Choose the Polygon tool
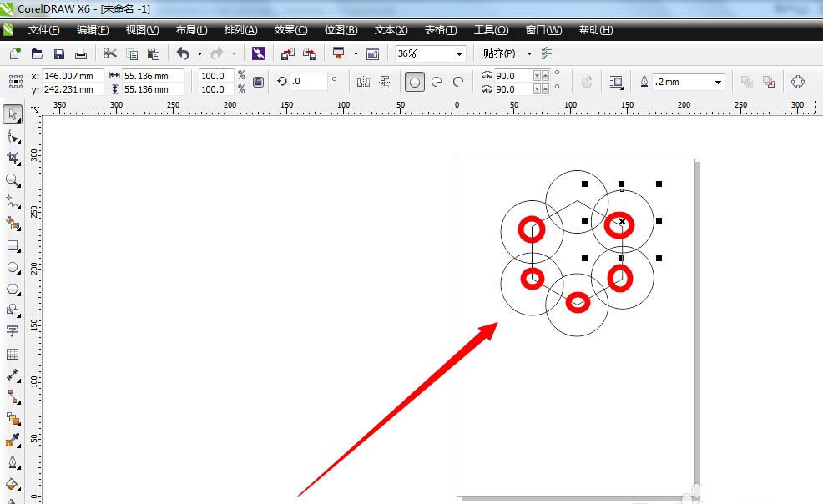Image resolution: width=823 pixels, height=504 pixels. click(13, 289)
